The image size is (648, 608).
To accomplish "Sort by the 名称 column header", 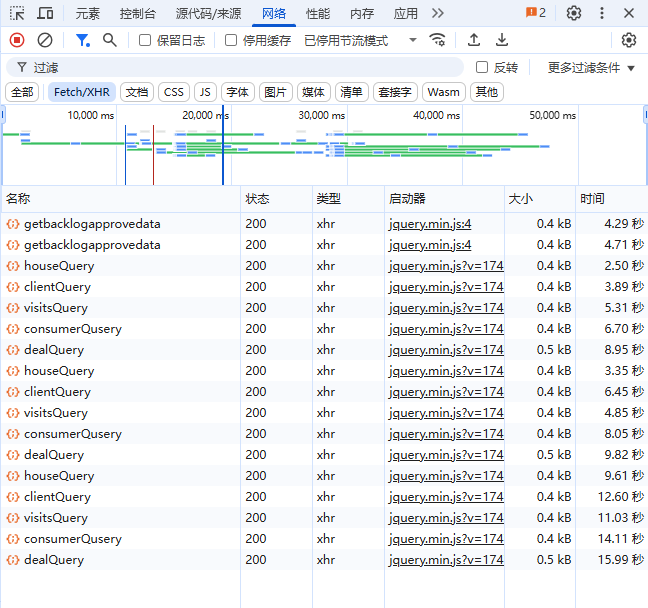I will click(x=121, y=199).
